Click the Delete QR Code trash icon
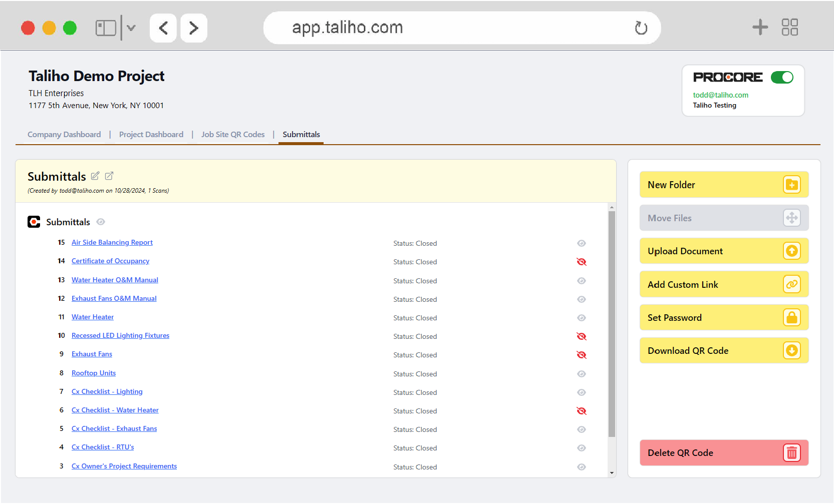Image resolution: width=834 pixels, height=504 pixels. tap(791, 453)
